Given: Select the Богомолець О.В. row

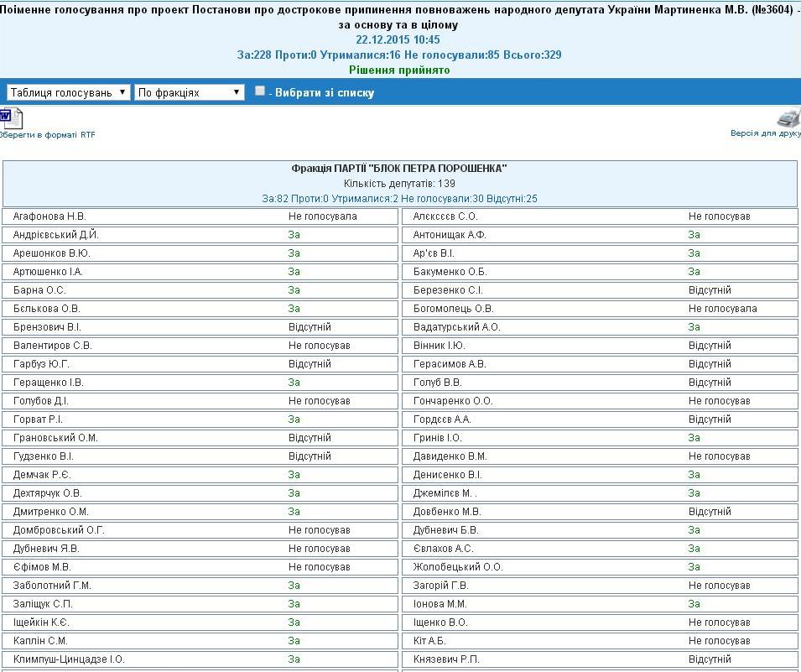Looking at the screenshot, I should 454,309.
